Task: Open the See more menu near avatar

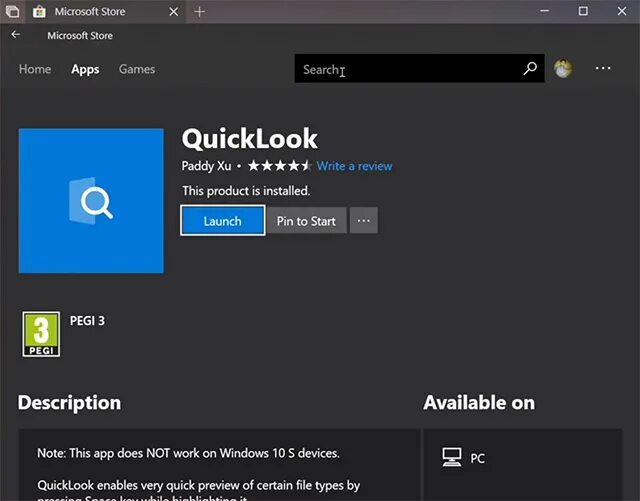Action: [603, 68]
